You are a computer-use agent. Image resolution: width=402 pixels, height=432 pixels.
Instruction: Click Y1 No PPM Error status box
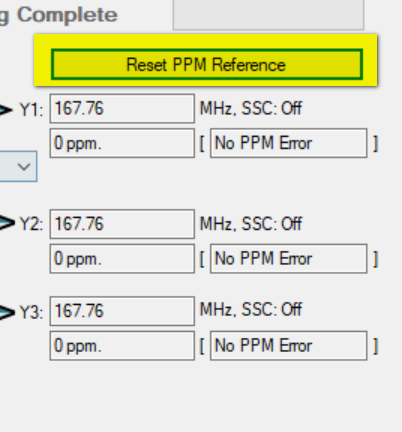[289, 143]
